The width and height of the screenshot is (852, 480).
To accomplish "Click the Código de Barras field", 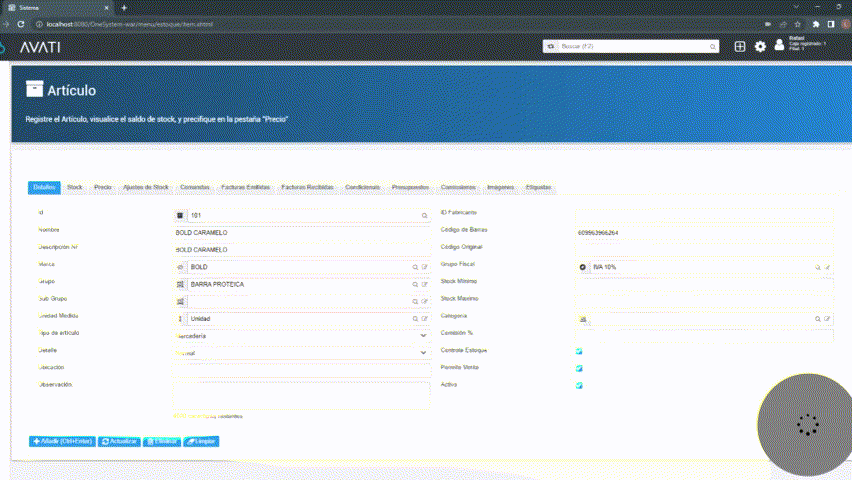I will pos(704,233).
